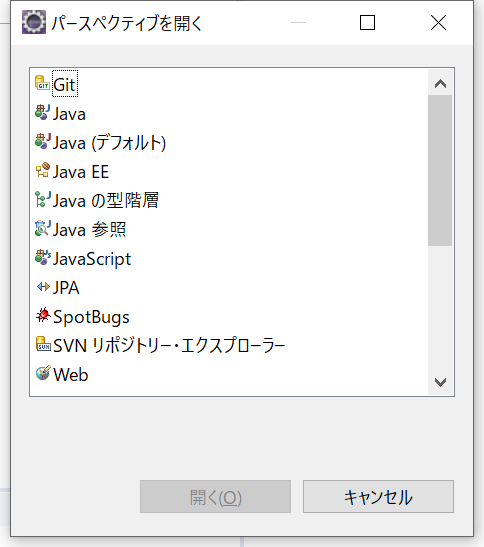Click the scrollbar up arrow

click(440, 83)
